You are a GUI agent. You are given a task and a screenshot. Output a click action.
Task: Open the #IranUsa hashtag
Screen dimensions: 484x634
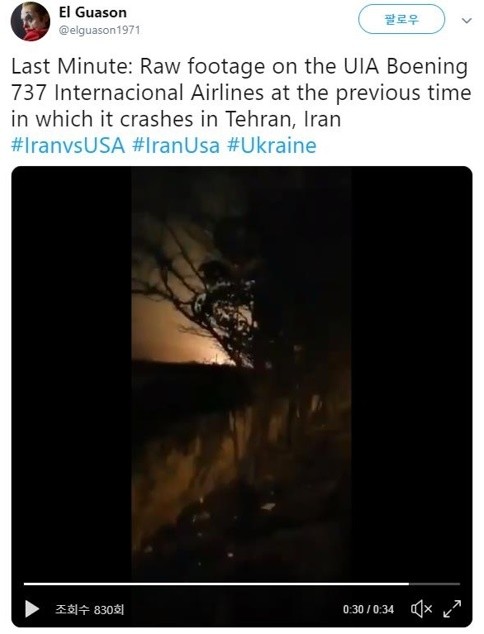(x=176, y=145)
